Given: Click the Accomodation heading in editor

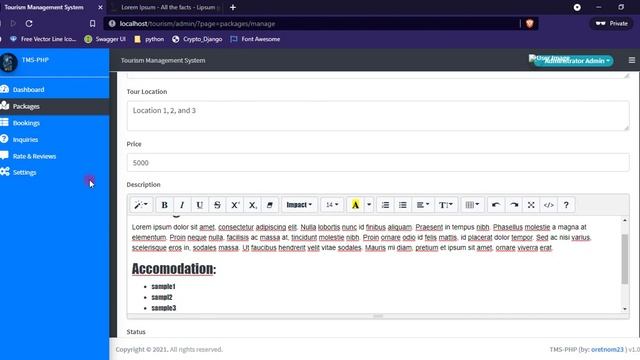Looking at the screenshot, I should (174, 269).
